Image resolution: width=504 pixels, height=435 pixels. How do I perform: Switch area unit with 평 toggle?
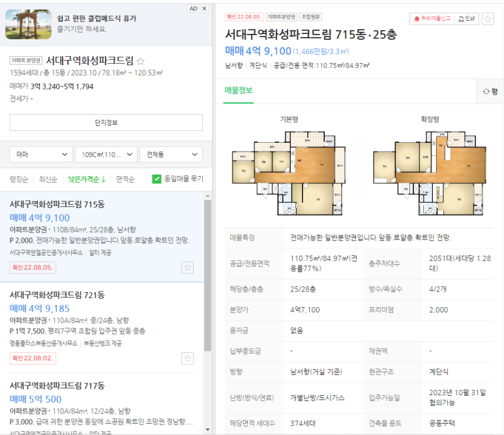coord(490,91)
